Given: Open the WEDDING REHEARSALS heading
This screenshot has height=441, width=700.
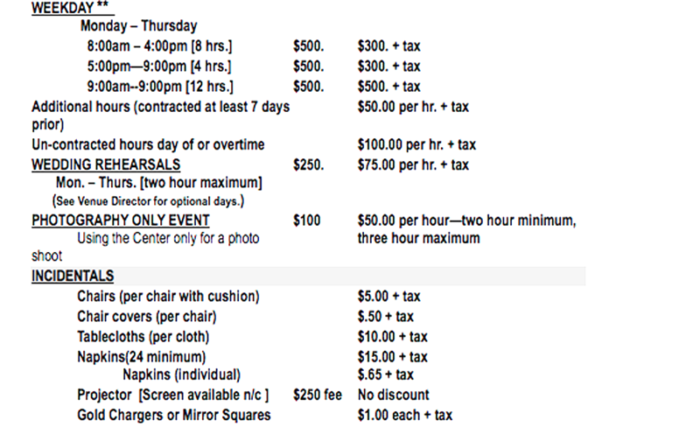Looking at the screenshot, I should [x=106, y=164].
